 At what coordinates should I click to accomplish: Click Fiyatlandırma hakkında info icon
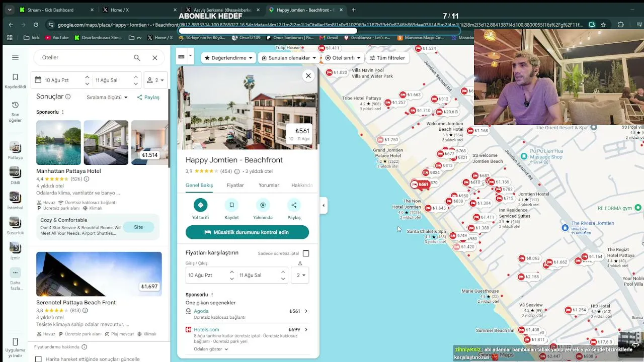pos(84,347)
